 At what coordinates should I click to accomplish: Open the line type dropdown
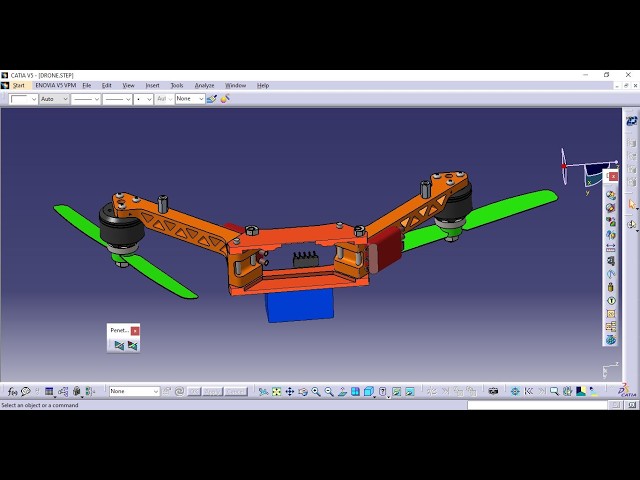click(117, 99)
